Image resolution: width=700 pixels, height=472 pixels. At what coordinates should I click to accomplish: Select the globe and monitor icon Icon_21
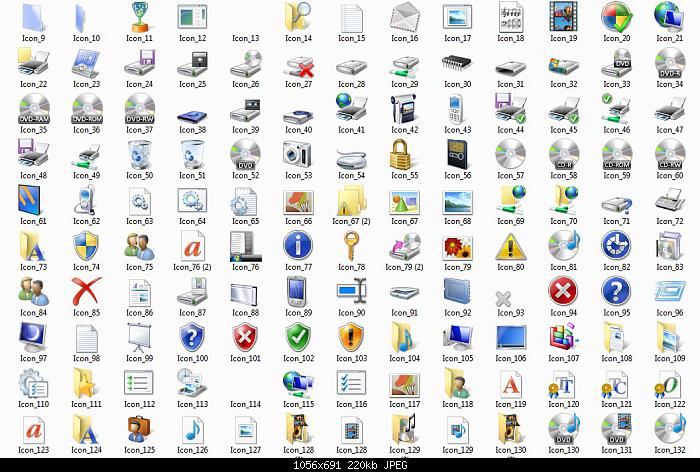coord(670,17)
